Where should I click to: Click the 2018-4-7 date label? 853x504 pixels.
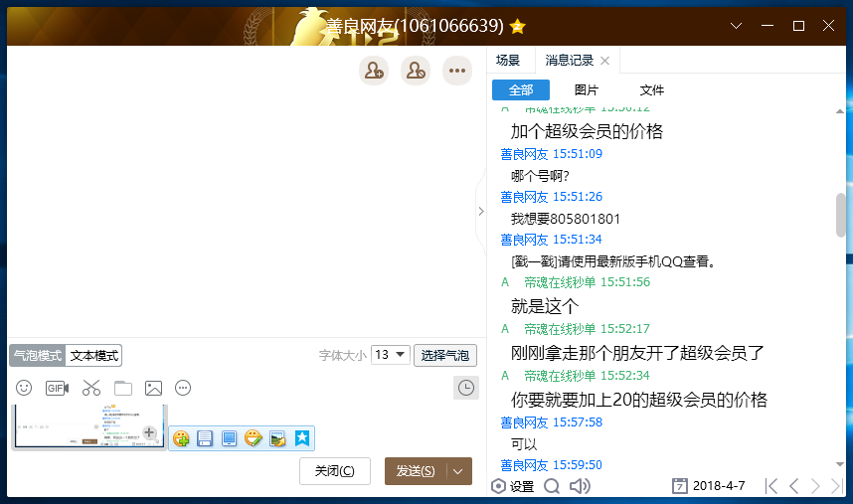tap(719, 485)
